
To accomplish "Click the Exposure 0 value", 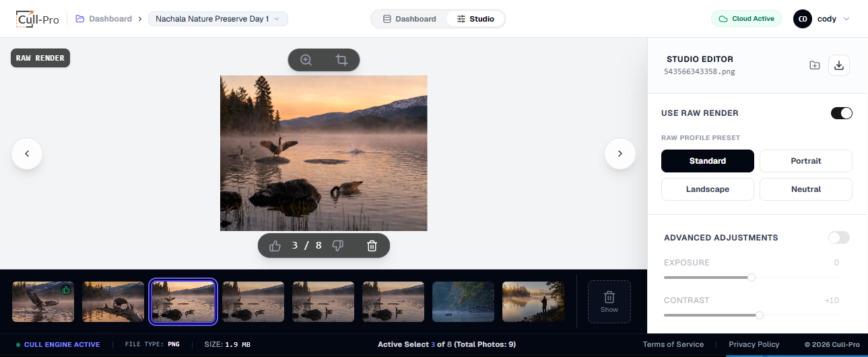I will pyautogui.click(x=836, y=263).
